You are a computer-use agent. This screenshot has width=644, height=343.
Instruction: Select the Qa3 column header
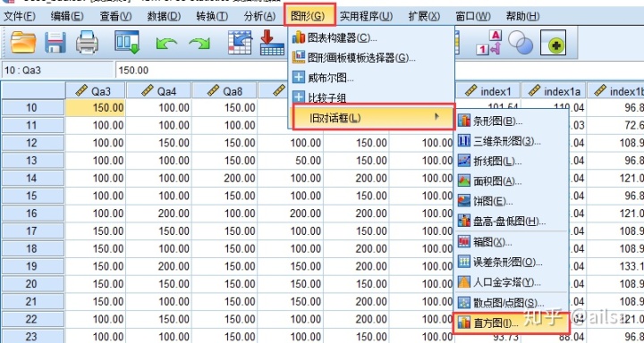coord(96,91)
